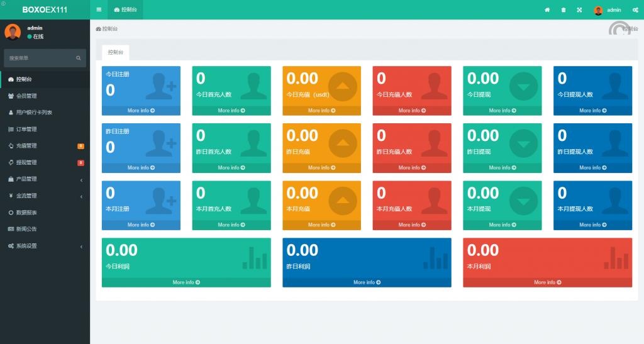644x344 pixels.
Task: Click the home icon in top bar
Action: pyautogui.click(x=547, y=10)
